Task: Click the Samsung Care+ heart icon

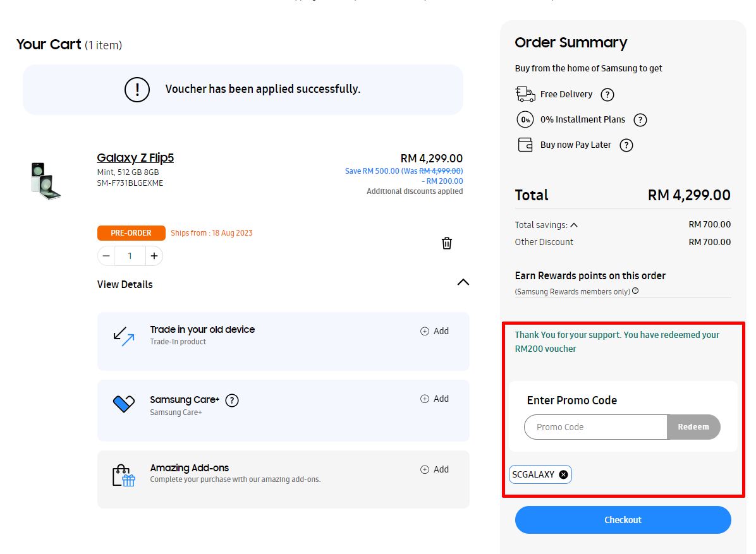Action: coord(124,404)
